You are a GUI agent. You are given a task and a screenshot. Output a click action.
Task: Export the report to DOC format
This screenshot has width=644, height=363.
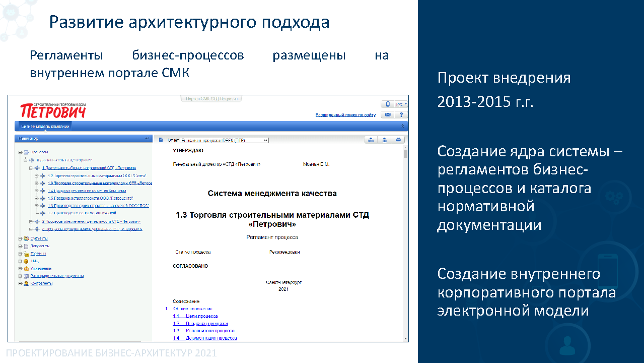(371, 140)
